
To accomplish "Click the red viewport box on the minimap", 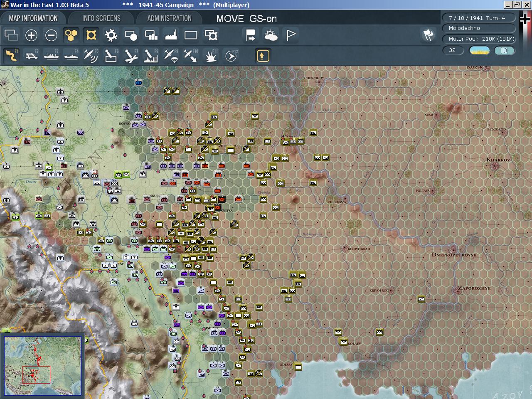I will click(x=36, y=374).
